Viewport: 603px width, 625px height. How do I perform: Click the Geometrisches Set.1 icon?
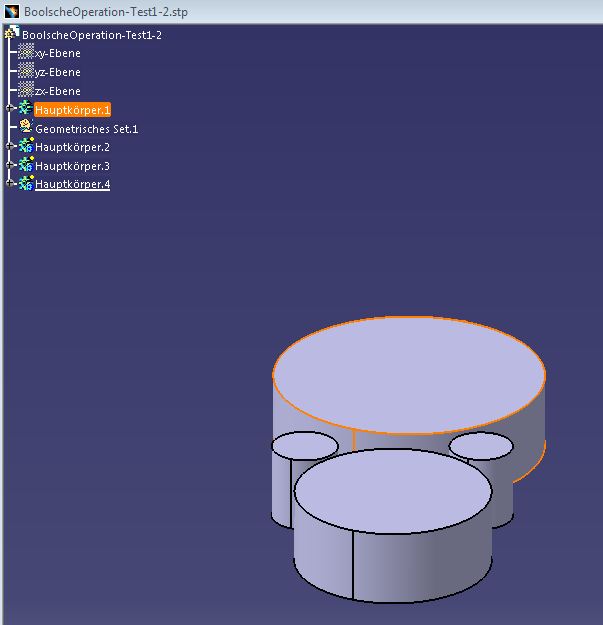[26, 127]
